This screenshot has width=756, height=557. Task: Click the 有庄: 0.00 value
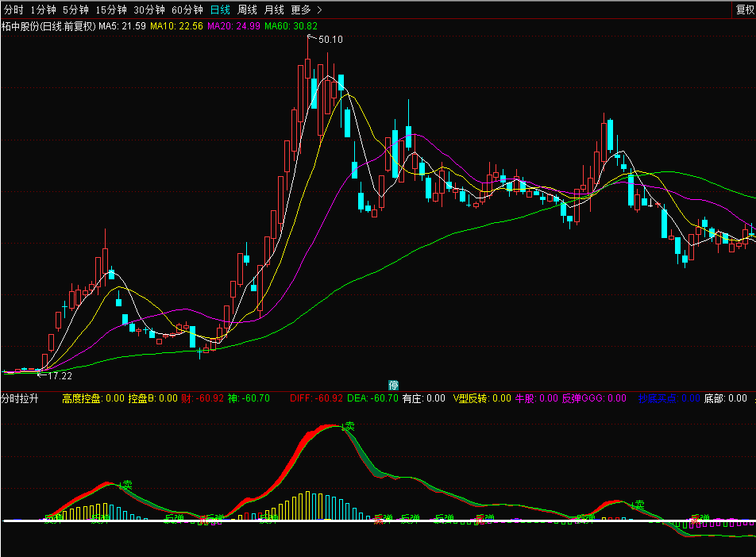point(424,398)
